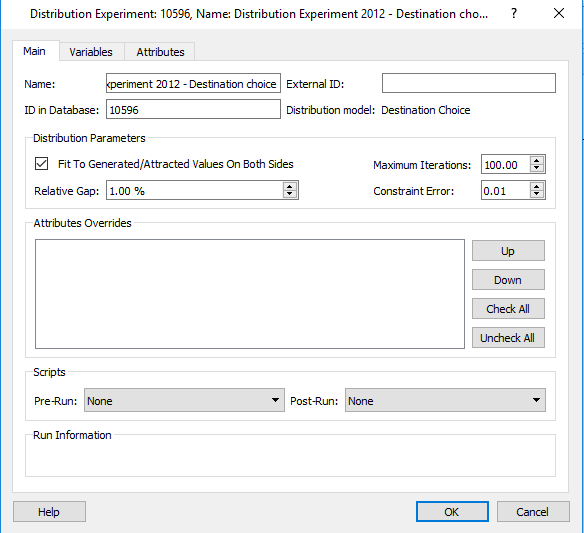Click the Down button
The width and height of the screenshot is (584, 533).
coord(508,280)
